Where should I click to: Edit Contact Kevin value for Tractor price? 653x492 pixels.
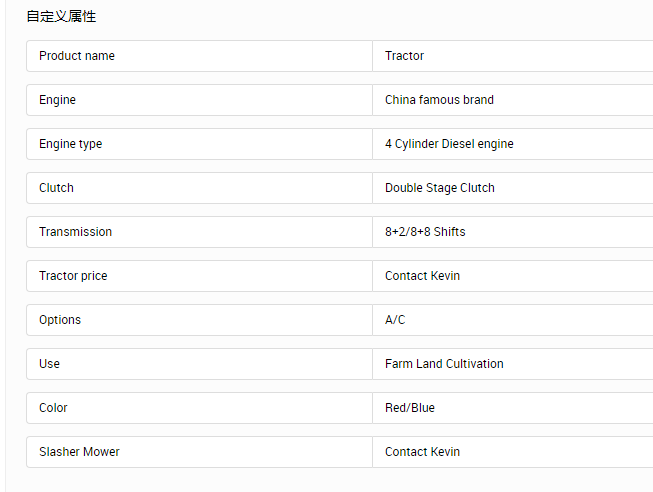pos(513,276)
